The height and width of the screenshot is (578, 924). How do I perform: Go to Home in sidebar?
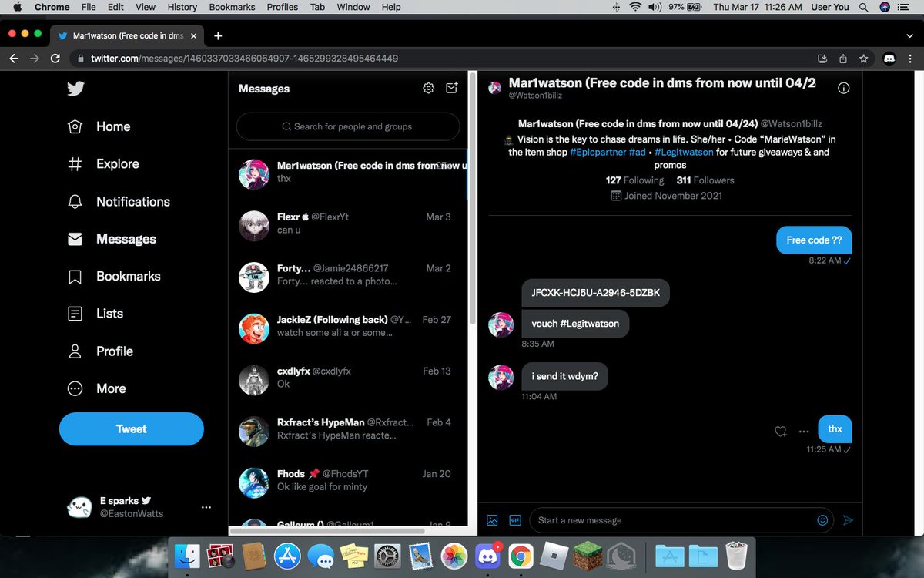pyautogui.click(x=99, y=126)
